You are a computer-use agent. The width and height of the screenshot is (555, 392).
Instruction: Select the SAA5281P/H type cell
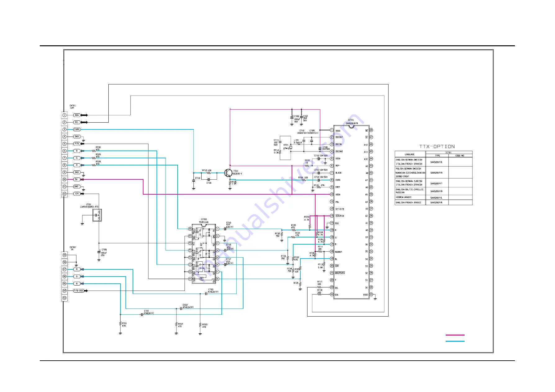(x=436, y=173)
